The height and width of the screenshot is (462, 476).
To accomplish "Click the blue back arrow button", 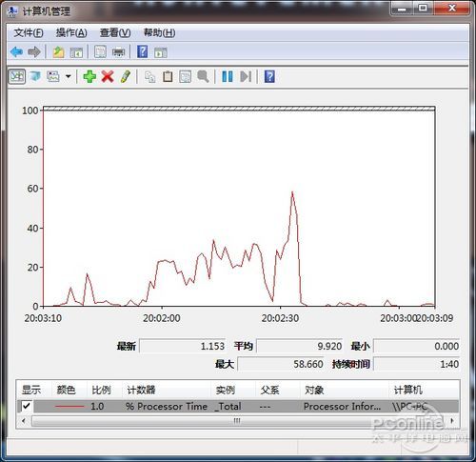I will pyautogui.click(x=16, y=51).
